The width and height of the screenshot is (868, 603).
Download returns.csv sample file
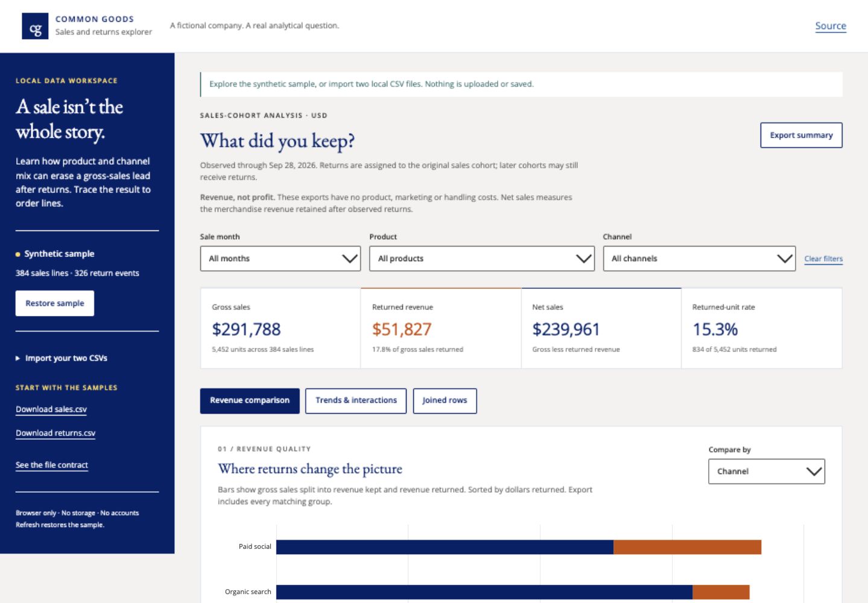point(55,433)
